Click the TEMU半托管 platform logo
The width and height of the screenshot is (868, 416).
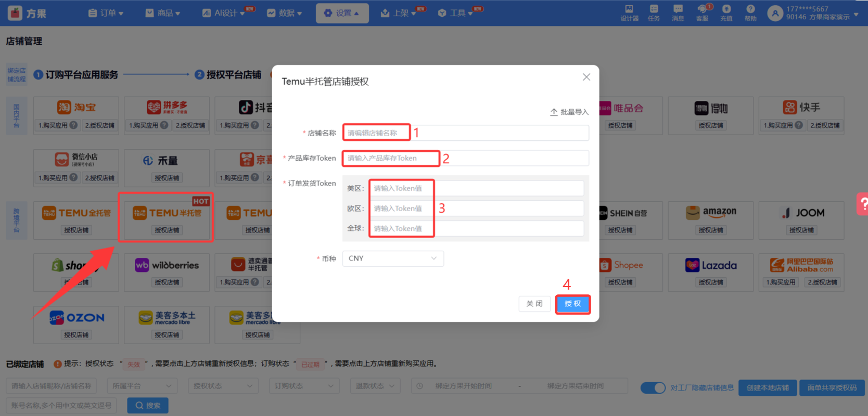point(167,213)
